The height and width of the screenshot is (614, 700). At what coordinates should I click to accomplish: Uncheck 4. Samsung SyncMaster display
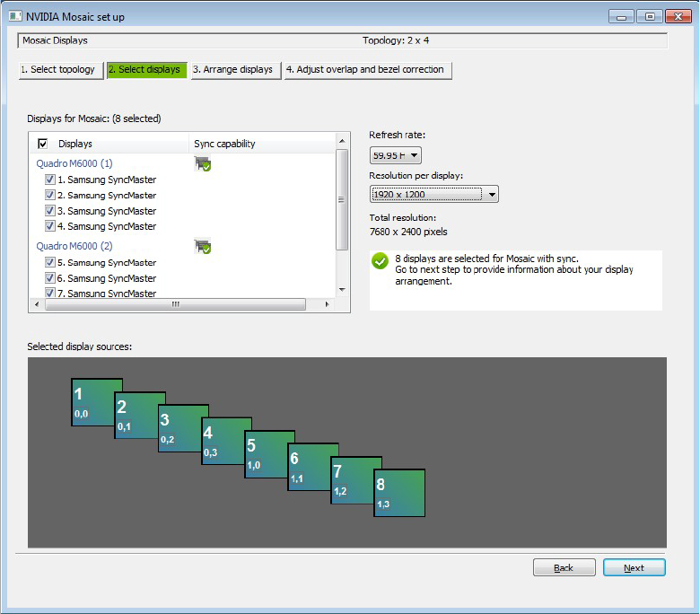(50, 226)
